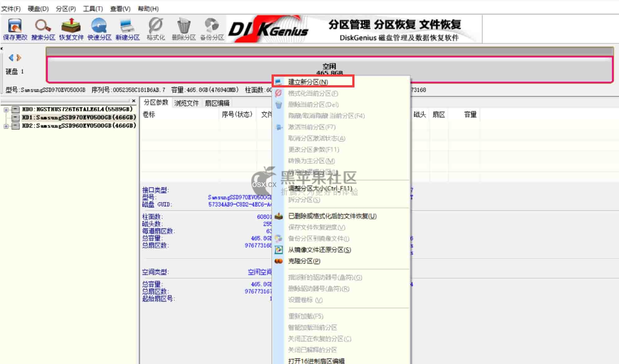Switch to the 浏览文件 tab
The image size is (619, 364).
tap(186, 103)
